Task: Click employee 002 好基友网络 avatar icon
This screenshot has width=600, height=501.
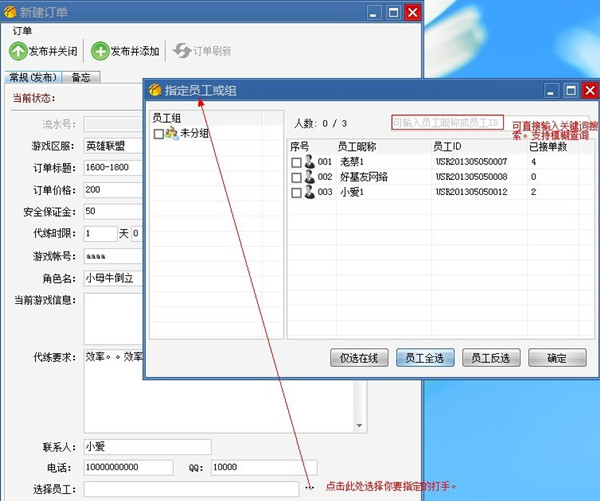Action: point(310,177)
